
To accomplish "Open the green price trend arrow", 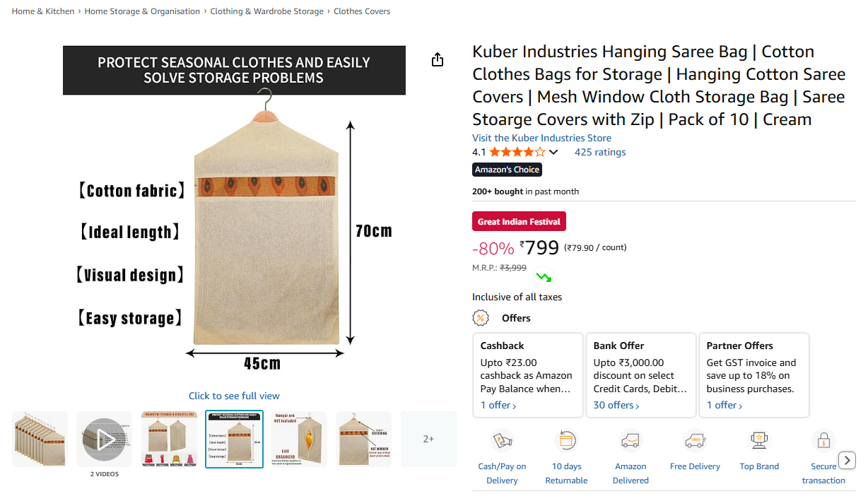I will pyautogui.click(x=544, y=276).
